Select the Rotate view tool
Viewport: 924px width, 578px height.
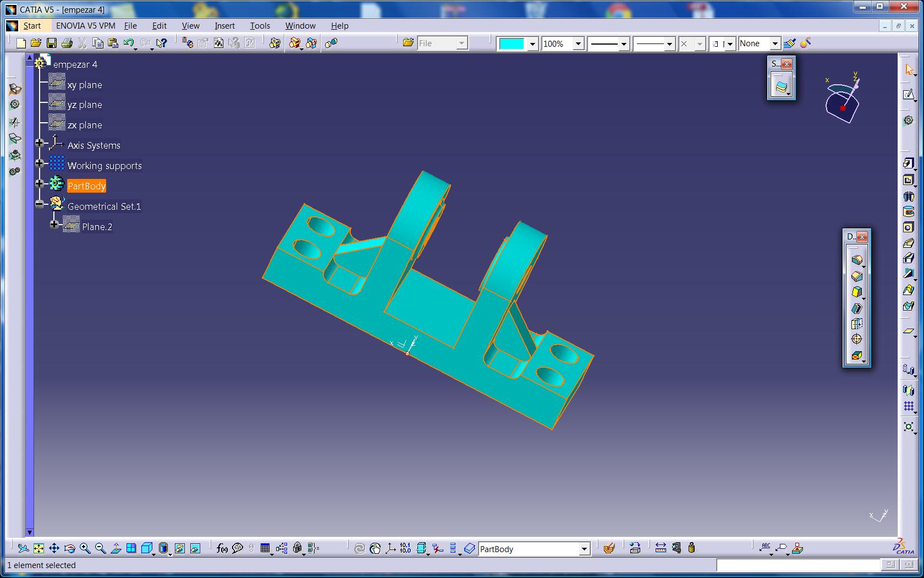pos(69,548)
